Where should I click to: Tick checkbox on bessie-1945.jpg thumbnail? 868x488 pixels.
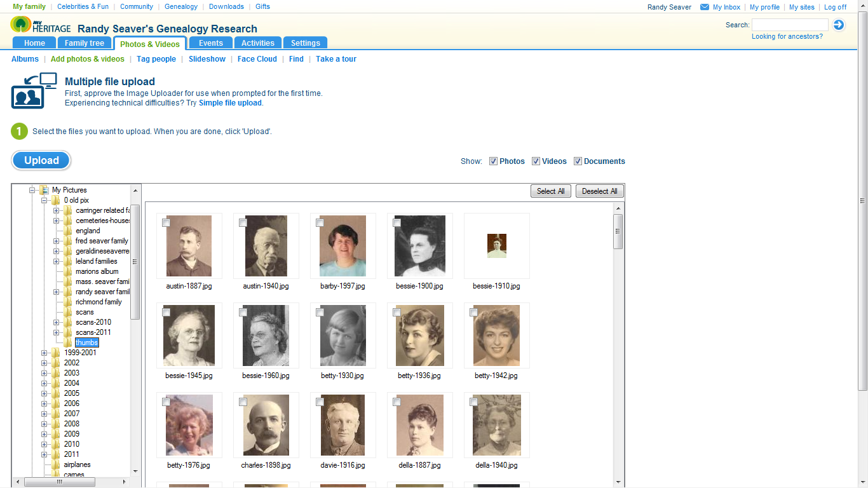click(x=166, y=313)
